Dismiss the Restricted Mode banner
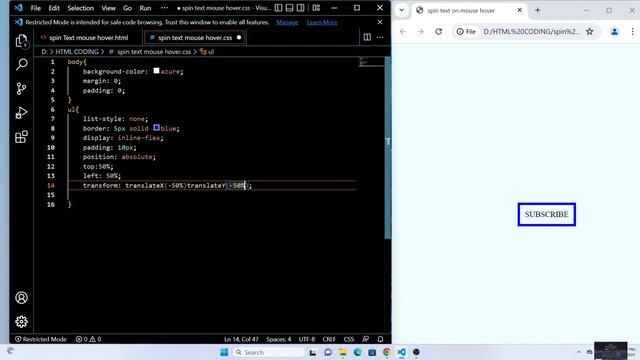This screenshot has width=640, height=360. click(x=380, y=22)
